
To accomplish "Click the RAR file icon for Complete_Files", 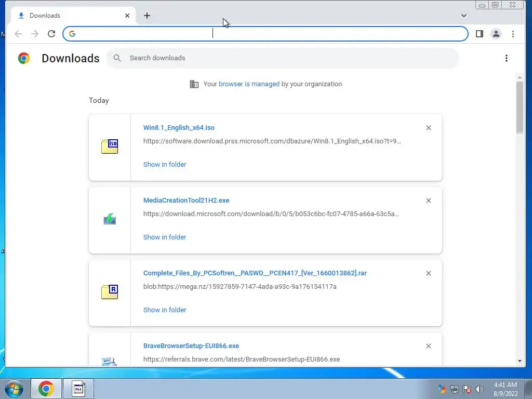I will coord(110,292).
